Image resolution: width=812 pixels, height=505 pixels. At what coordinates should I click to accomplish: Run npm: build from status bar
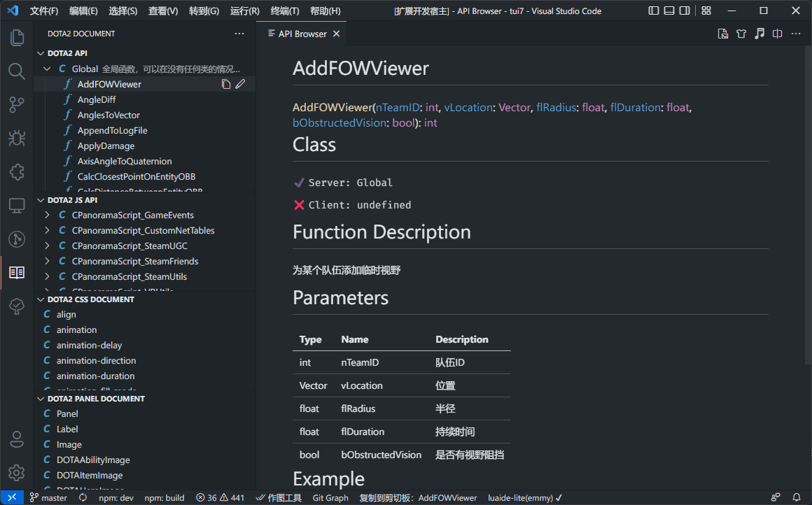[x=164, y=498]
